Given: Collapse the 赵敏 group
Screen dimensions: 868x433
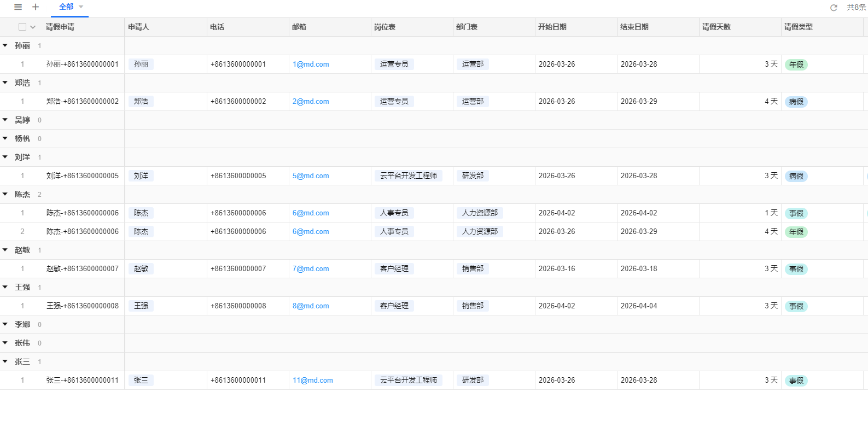Looking at the screenshot, I should (5, 250).
